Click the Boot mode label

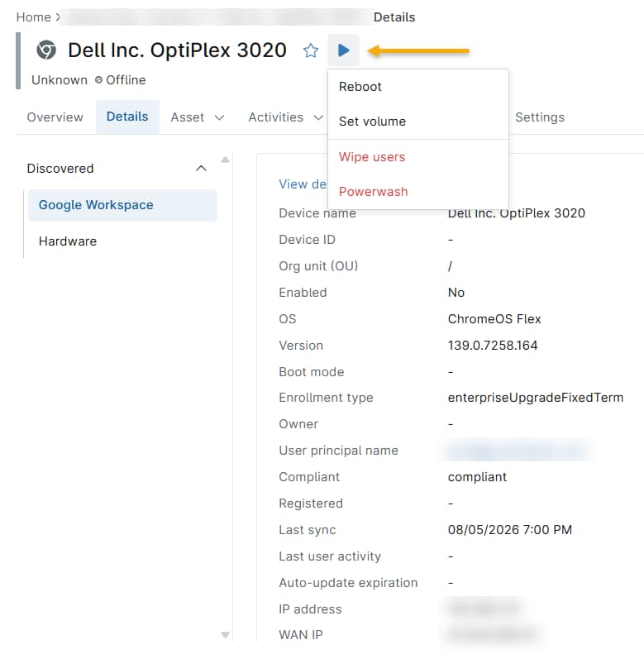point(311,371)
